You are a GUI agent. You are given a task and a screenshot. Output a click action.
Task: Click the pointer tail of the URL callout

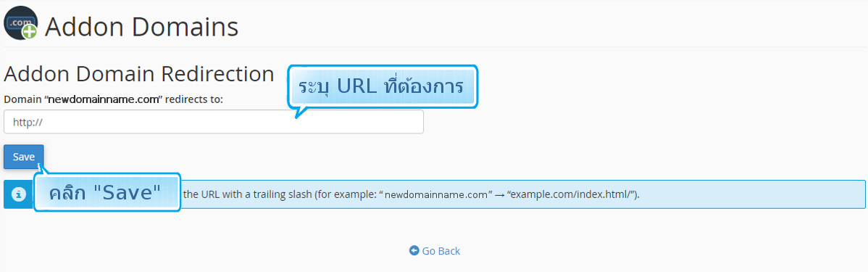coord(301,112)
